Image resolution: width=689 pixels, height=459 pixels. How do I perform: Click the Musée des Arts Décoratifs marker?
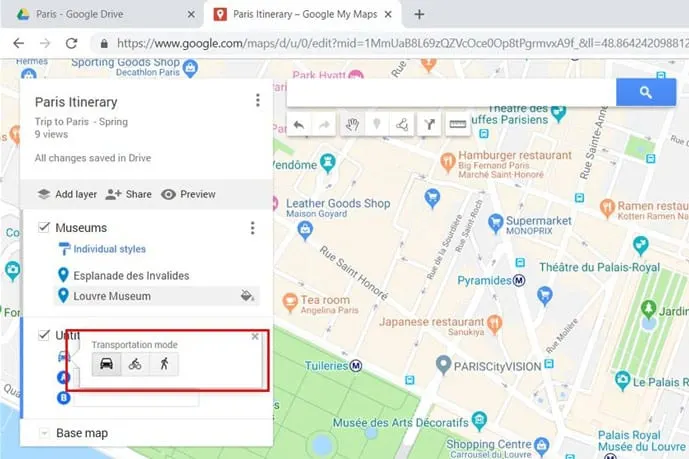coord(479,421)
